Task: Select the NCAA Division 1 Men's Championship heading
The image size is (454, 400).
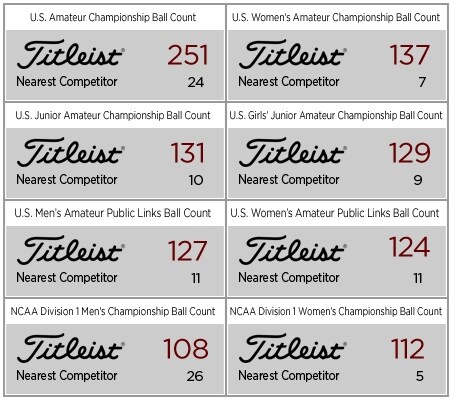Action: 113,311
